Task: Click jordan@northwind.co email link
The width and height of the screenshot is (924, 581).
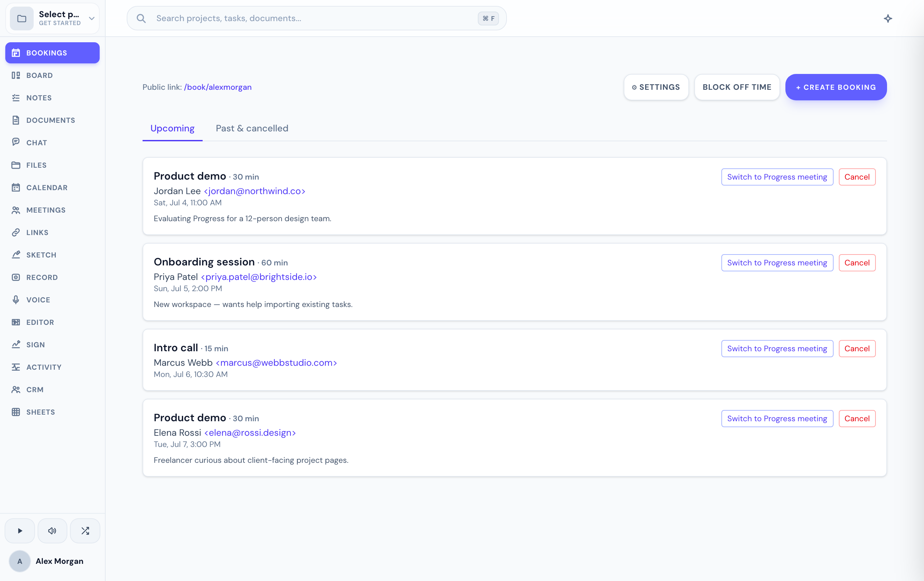Action: (x=254, y=191)
